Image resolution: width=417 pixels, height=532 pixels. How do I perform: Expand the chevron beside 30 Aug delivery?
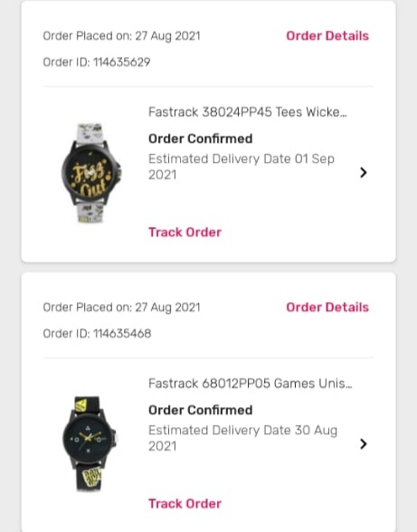[364, 443]
